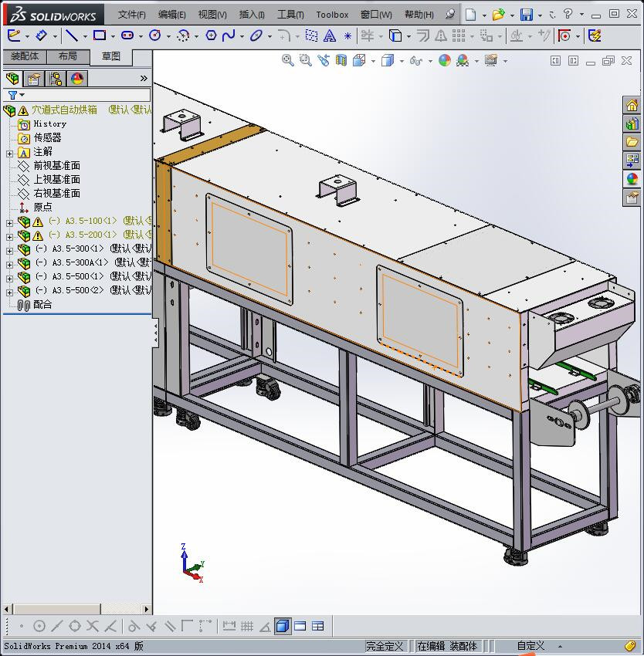644x656 pixels.
Task: Switch to the DisplayManager colored sphere tab
Action: point(77,77)
